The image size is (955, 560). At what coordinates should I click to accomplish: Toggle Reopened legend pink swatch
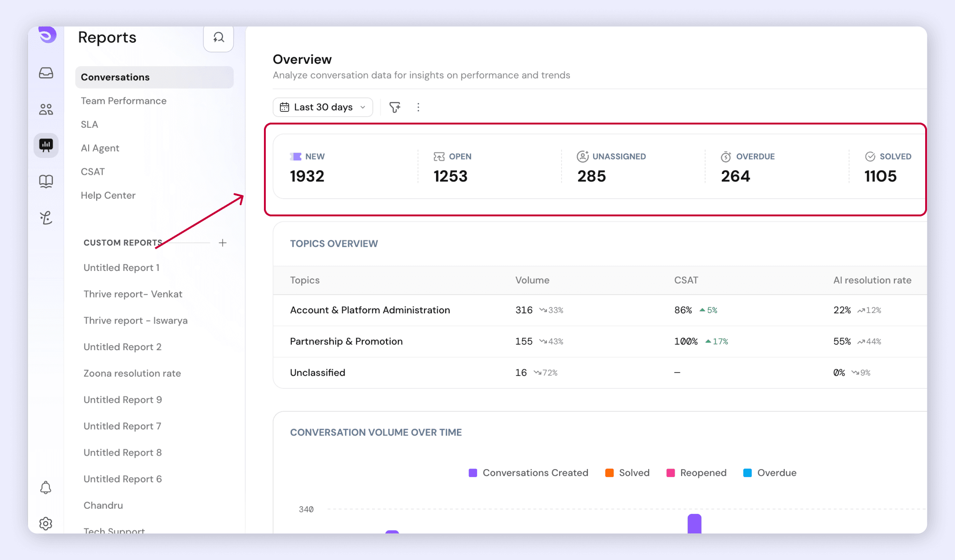pyautogui.click(x=671, y=473)
